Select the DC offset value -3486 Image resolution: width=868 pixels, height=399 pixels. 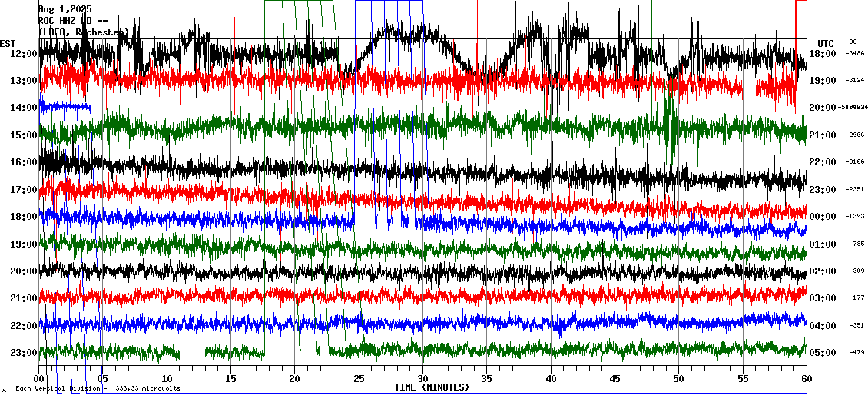854,54
